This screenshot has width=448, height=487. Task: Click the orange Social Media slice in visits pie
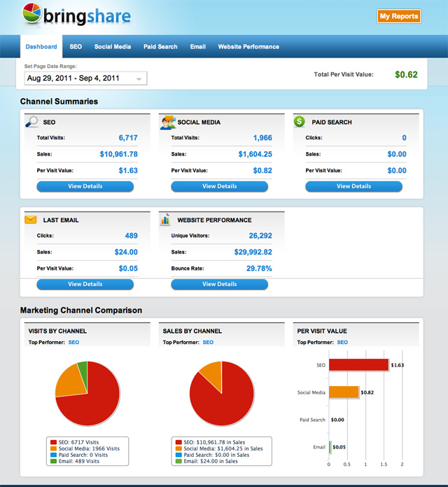[70, 382]
